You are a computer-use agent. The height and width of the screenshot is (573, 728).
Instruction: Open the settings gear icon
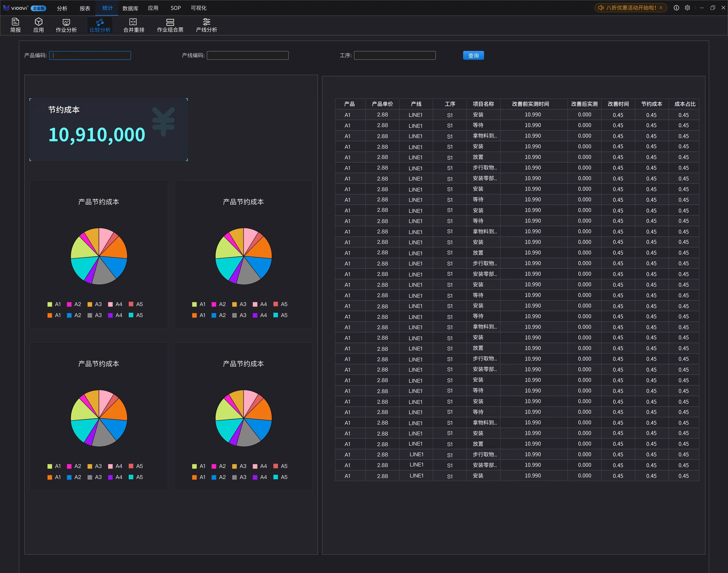click(x=687, y=8)
